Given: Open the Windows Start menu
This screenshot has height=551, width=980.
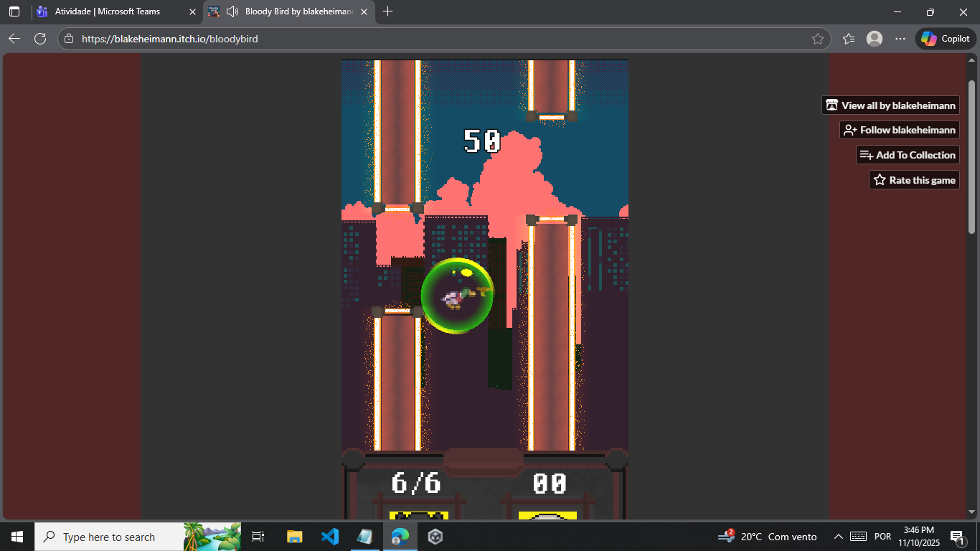Looking at the screenshot, I should (17, 537).
